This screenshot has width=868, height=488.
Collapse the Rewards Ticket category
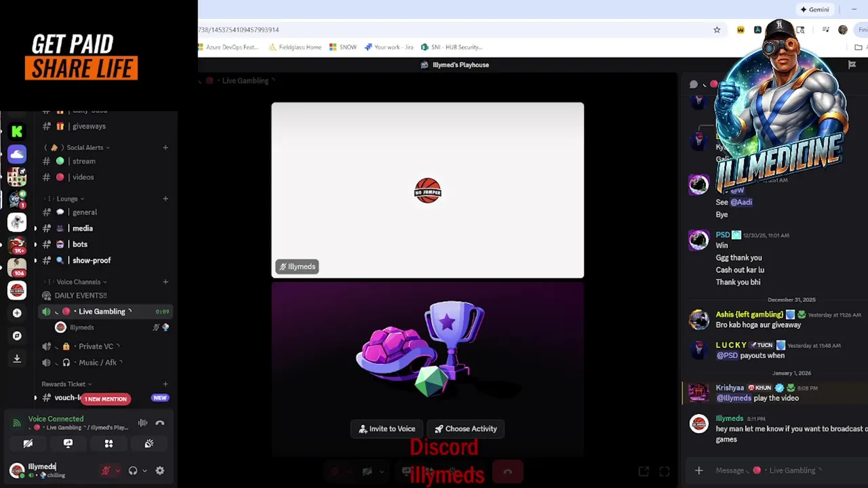66,384
